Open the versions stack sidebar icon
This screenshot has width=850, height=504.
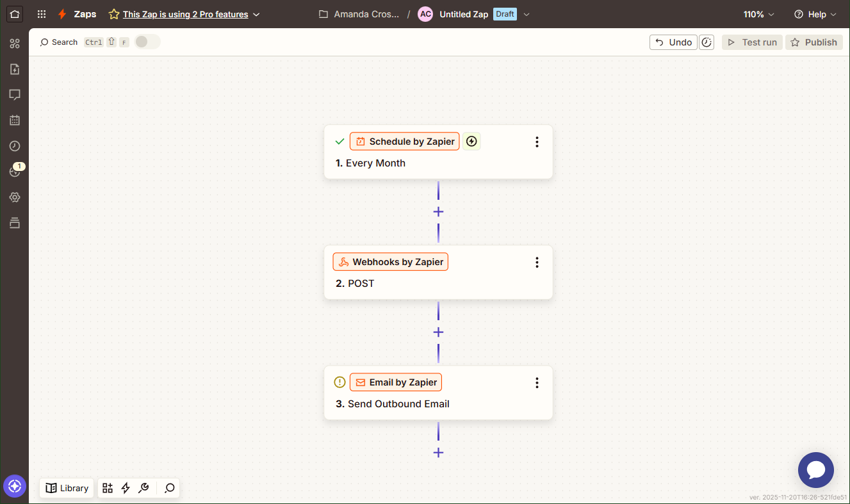tap(15, 223)
